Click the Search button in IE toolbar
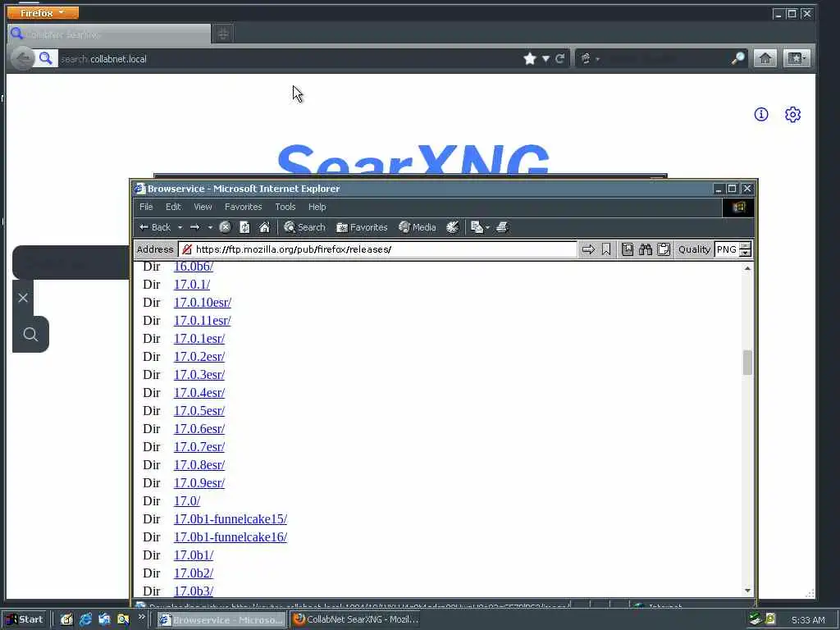840x630 pixels. [305, 227]
